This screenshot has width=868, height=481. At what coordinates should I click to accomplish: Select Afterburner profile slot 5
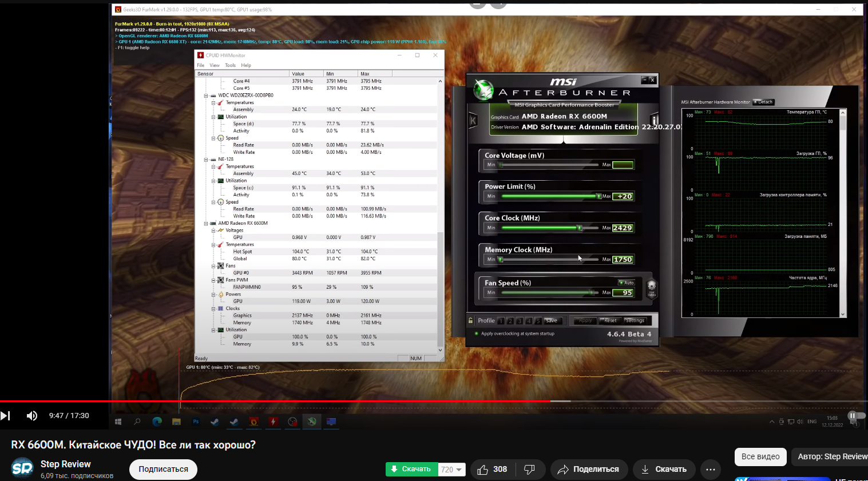tap(538, 321)
